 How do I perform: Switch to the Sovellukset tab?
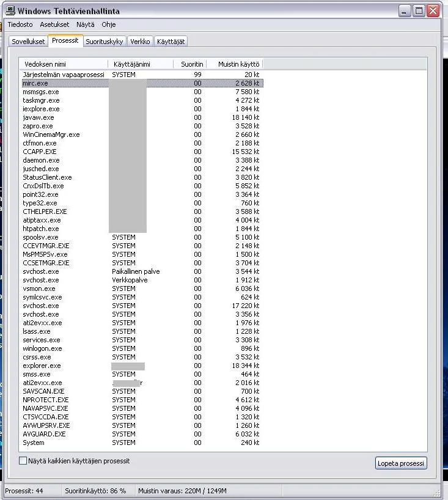pos(28,42)
